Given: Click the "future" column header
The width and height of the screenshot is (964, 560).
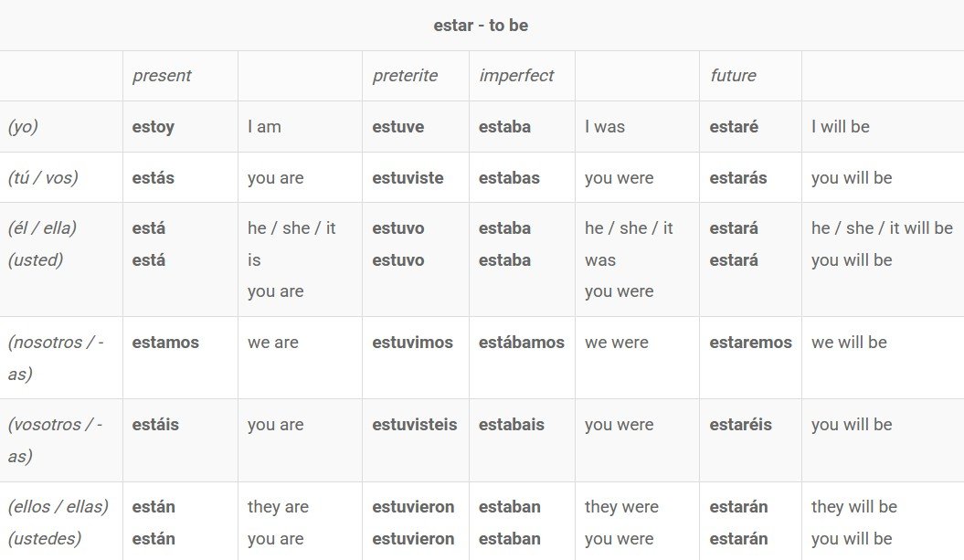Looking at the screenshot, I should coord(733,76).
